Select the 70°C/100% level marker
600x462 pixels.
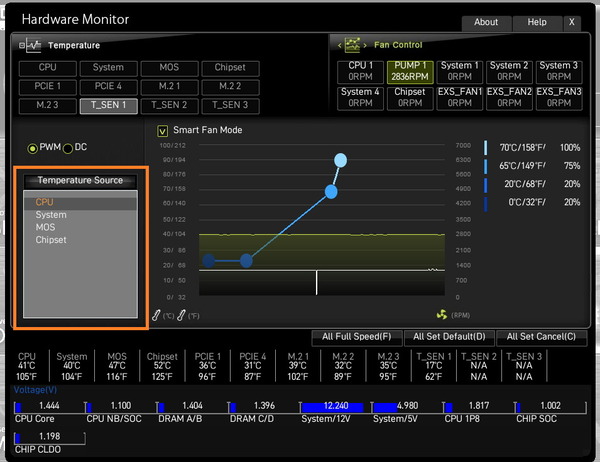coord(486,147)
